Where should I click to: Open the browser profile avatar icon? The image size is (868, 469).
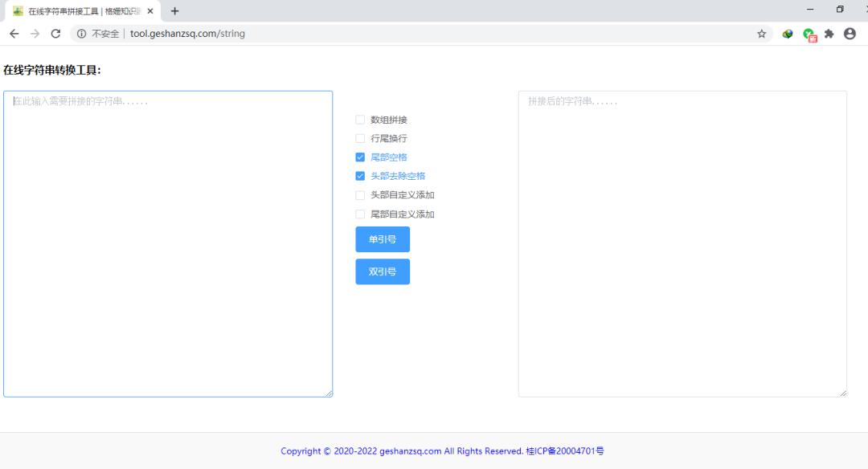(x=850, y=34)
